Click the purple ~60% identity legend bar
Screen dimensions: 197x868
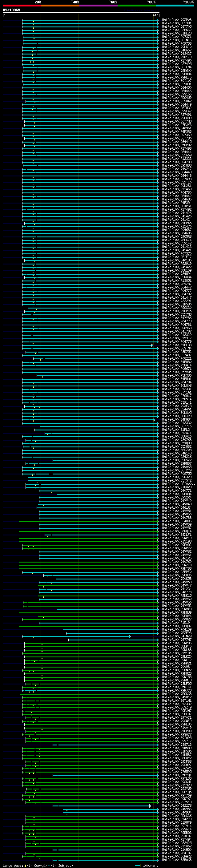coord(99,6)
